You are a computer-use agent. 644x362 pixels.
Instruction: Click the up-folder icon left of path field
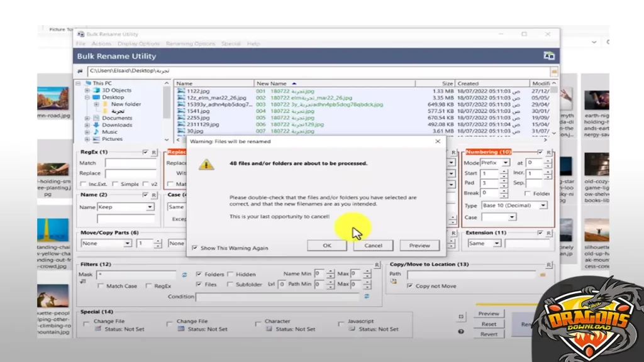[x=80, y=72]
